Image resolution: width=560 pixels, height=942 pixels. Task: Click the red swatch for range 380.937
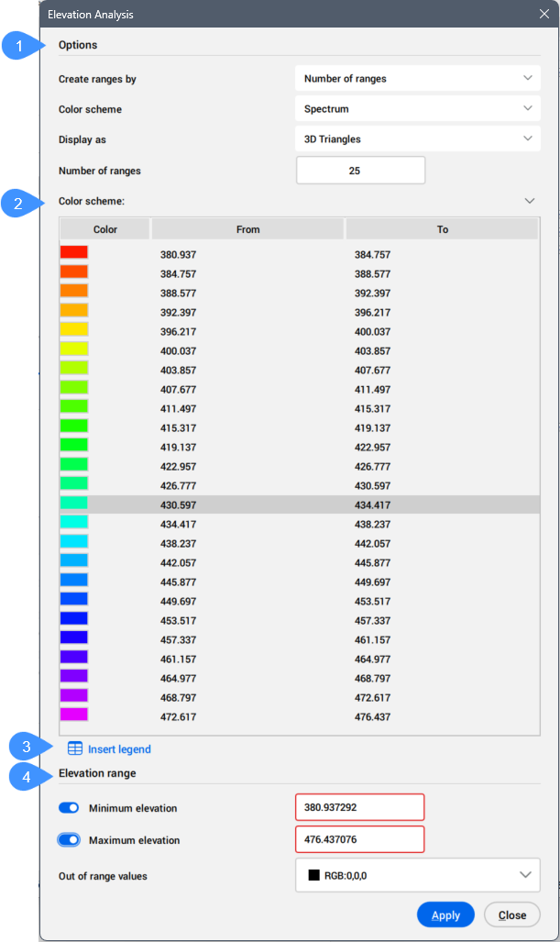pyautogui.click(x=74, y=252)
